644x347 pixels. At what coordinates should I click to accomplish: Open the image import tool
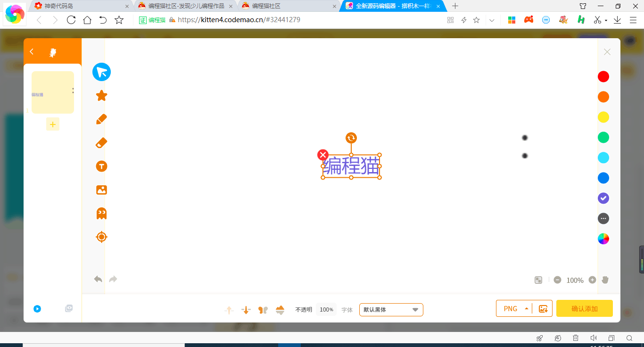tap(101, 190)
